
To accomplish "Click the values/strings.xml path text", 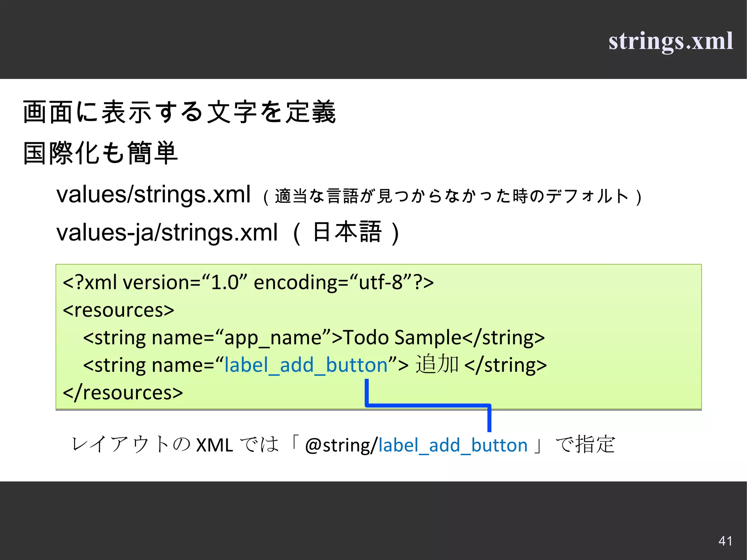I will [153, 194].
